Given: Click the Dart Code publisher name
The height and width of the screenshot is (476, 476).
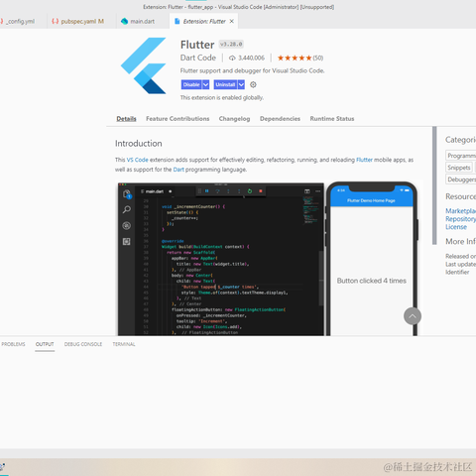Looking at the screenshot, I should point(198,58).
